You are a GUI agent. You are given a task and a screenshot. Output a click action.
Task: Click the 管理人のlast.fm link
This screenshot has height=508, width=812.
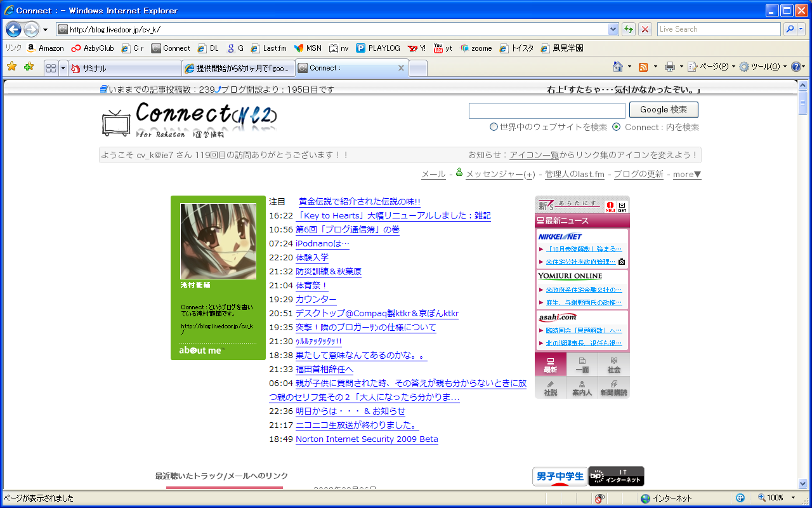[575, 174]
